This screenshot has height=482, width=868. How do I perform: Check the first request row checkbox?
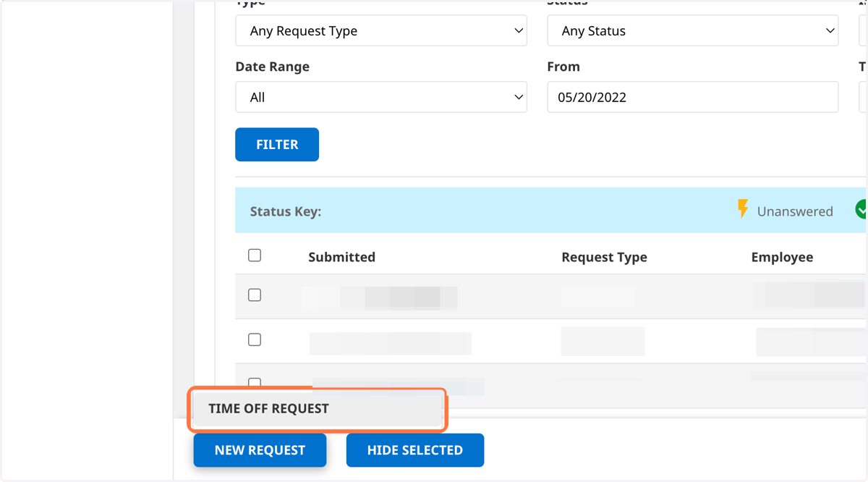pyautogui.click(x=255, y=295)
